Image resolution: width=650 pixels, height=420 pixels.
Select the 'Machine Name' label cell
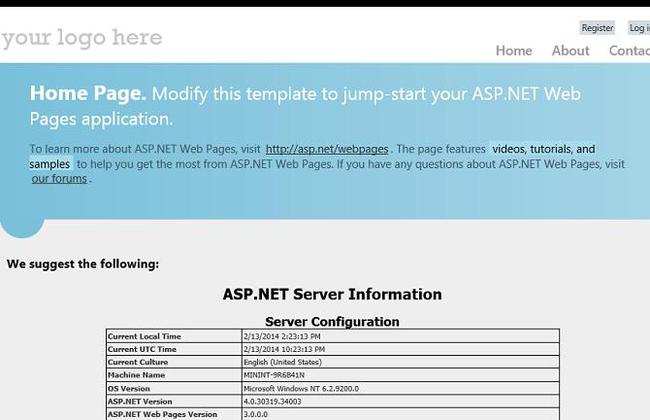[x=174, y=375]
